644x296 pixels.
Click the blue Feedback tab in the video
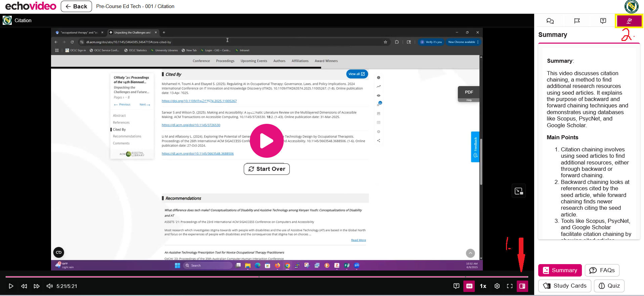[475, 147]
